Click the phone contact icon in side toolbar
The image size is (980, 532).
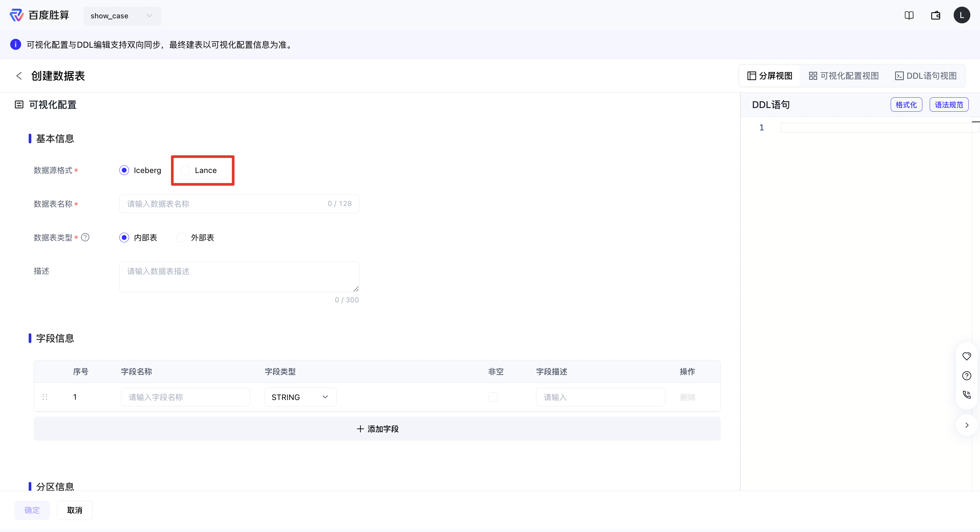[967, 395]
